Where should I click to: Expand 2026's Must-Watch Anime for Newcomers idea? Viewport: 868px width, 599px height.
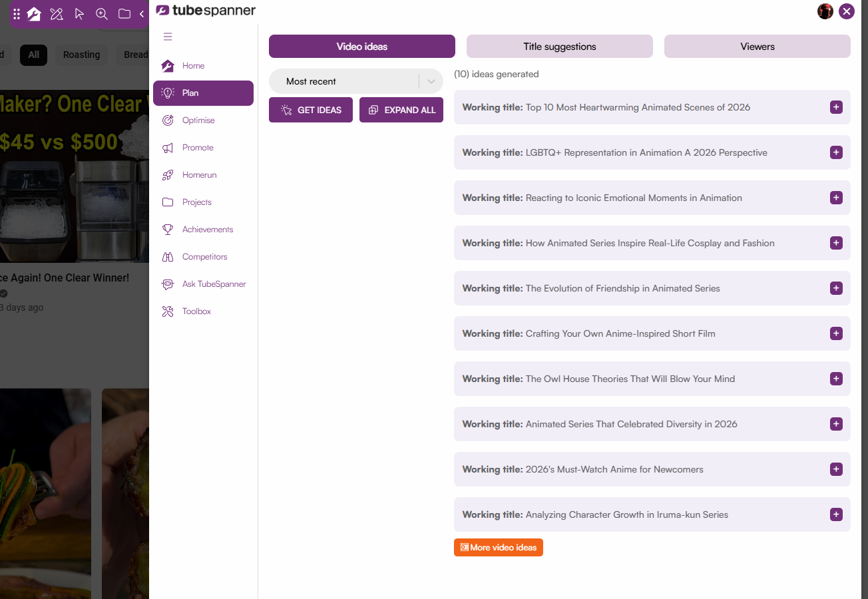(x=837, y=469)
